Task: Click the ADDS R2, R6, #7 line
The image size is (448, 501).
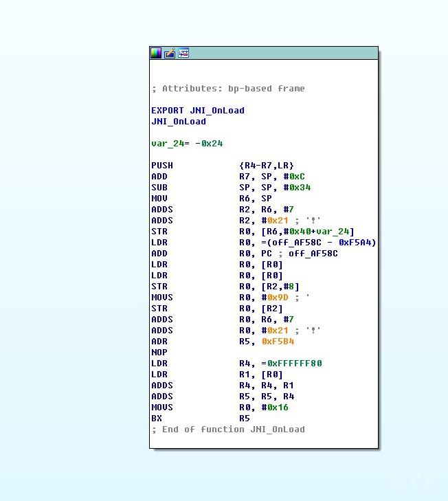Action: pos(223,210)
